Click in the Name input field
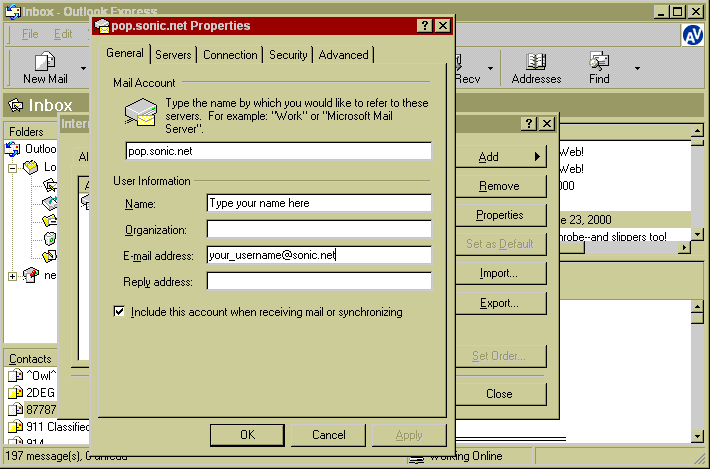The height and width of the screenshot is (469, 710). pyautogui.click(x=319, y=203)
